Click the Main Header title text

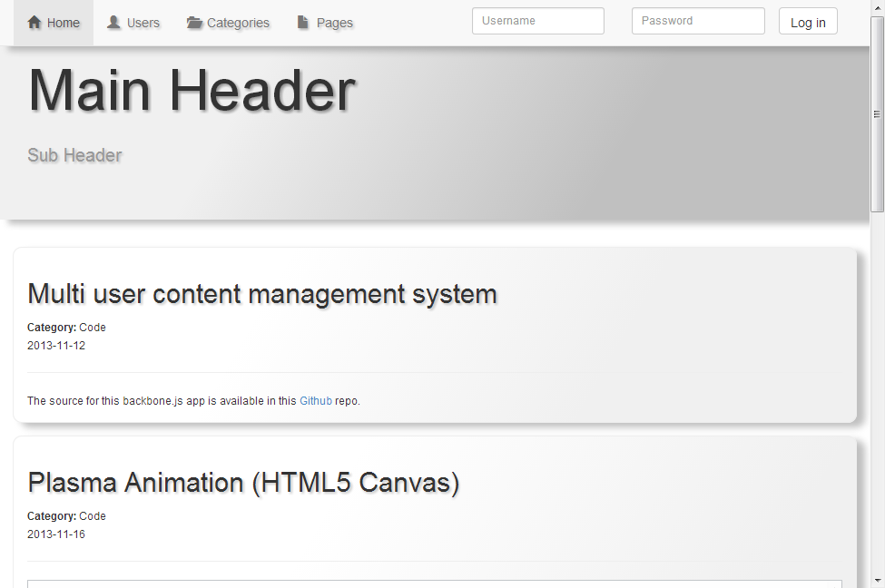192,91
